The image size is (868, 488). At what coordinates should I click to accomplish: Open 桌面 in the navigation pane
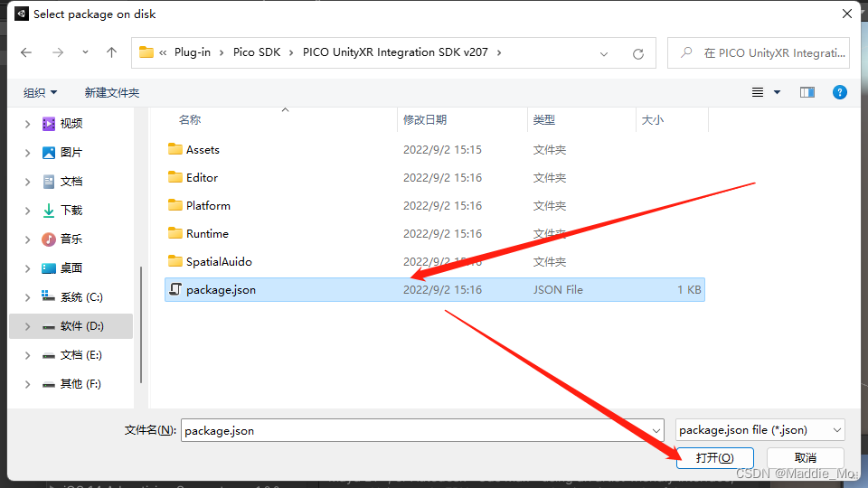click(71, 268)
